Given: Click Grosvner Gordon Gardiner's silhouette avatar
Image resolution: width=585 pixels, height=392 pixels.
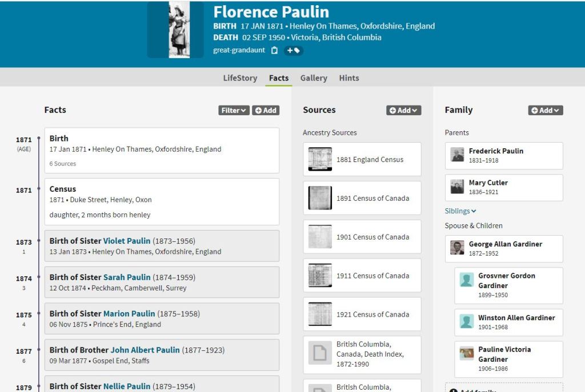Looking at the screenshot, I should [x=467, y=280].
